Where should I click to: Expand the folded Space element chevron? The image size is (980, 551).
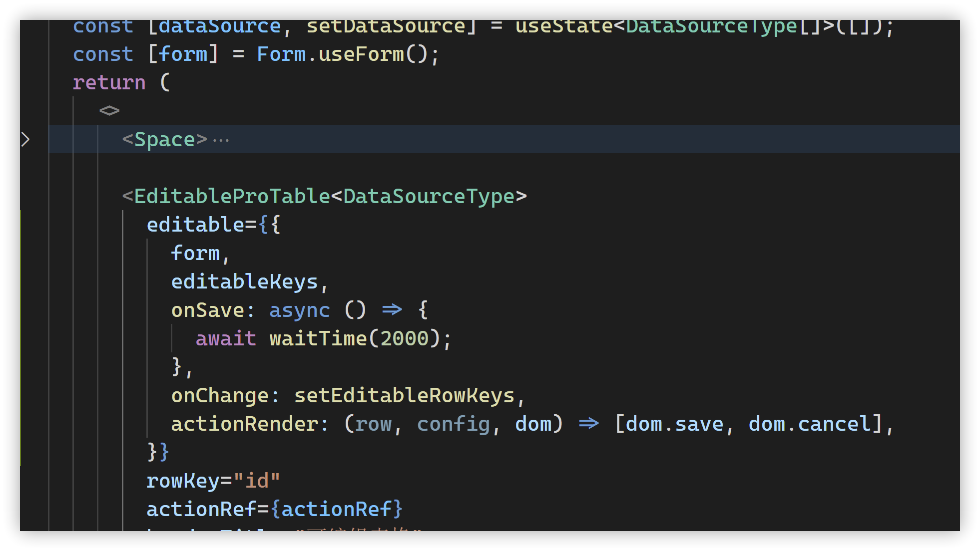point(26,139)
